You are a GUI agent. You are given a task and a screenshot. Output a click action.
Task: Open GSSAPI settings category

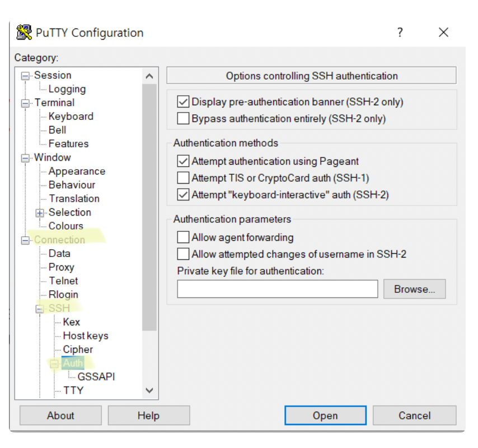(96, 377)
